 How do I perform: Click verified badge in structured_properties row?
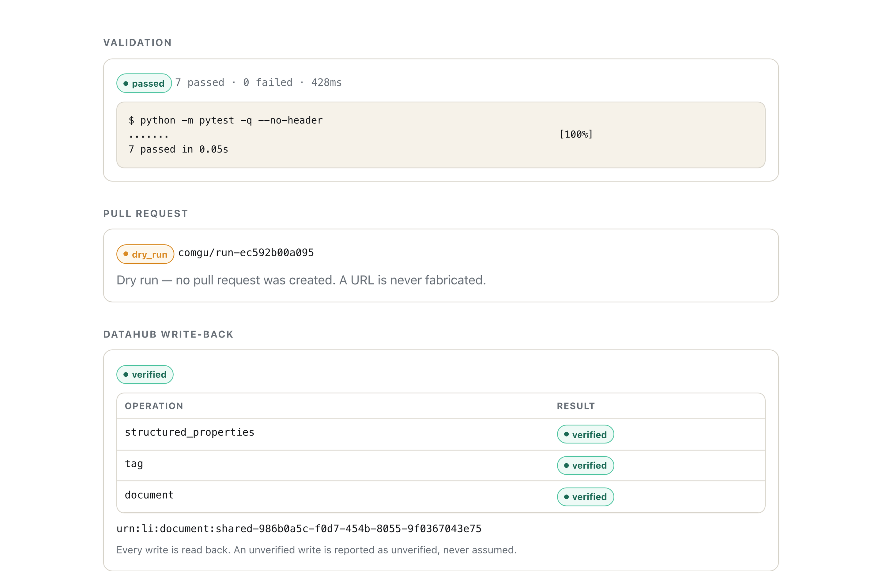(585, 434)
